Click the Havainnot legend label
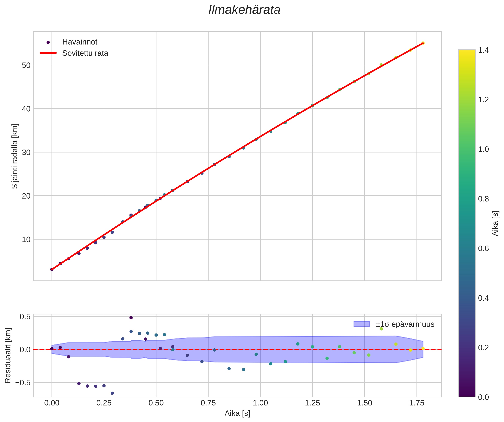The height and width of the screenshot is (422, 504). [x=80, y=42]
